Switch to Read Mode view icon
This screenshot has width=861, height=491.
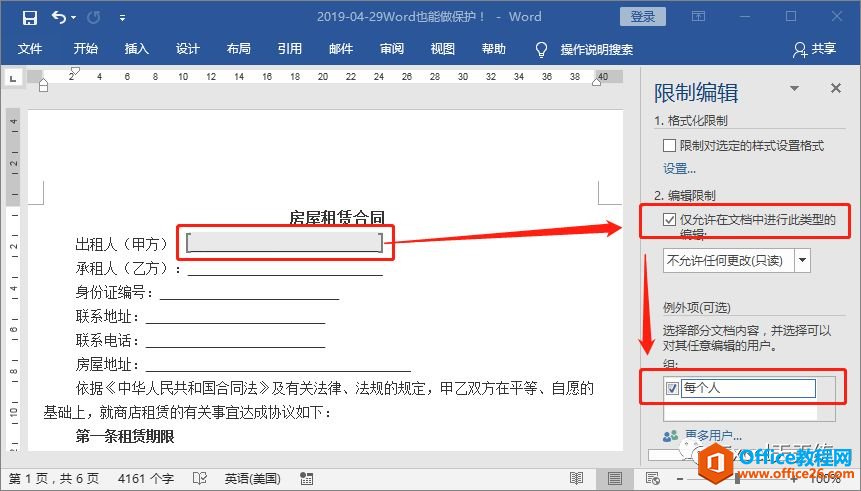577,478
